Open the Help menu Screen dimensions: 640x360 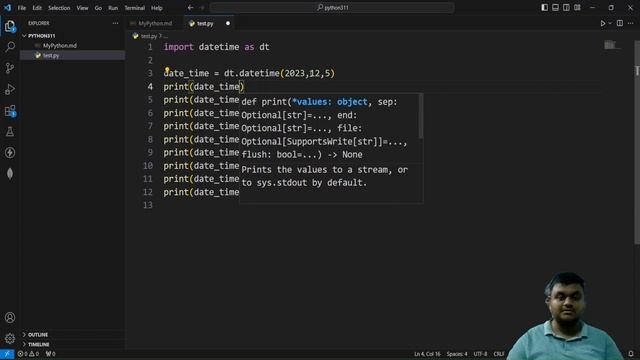pyautogui.click(x=157, y=8)
